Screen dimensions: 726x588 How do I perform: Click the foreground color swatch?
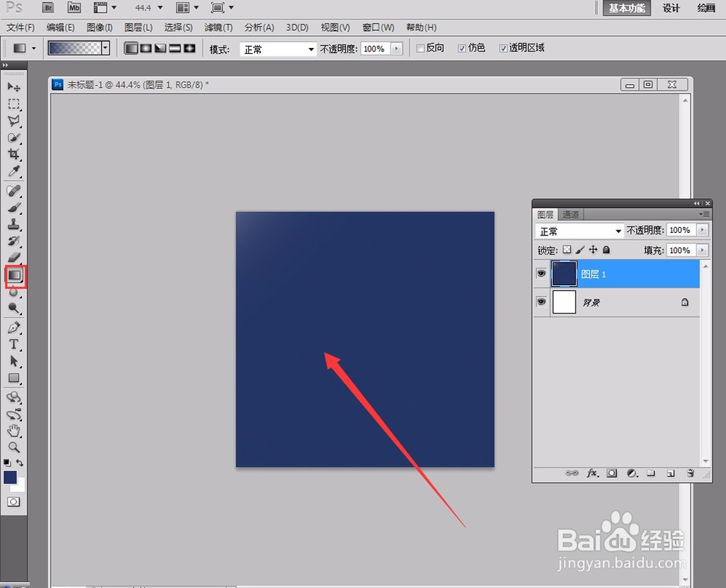[10, 478]
